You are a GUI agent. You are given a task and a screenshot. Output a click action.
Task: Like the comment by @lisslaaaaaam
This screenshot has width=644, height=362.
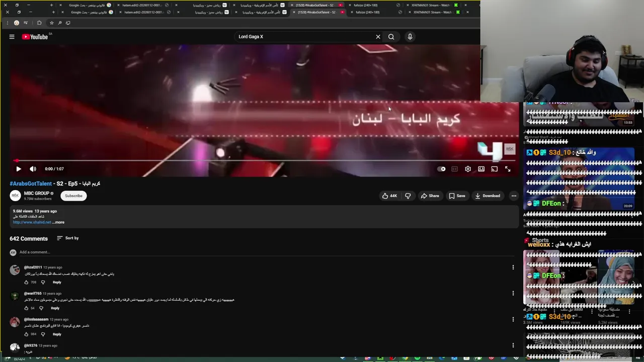click(26, 334)
